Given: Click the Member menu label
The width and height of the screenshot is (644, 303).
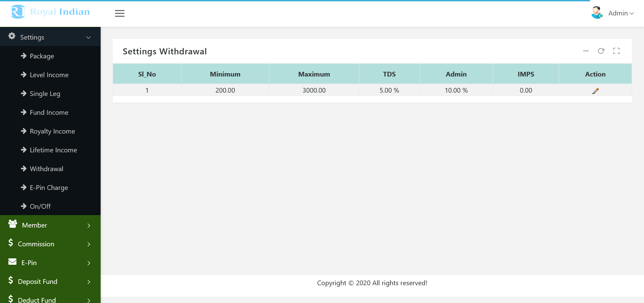Looking at the screenshot, I should coord(35,225).
